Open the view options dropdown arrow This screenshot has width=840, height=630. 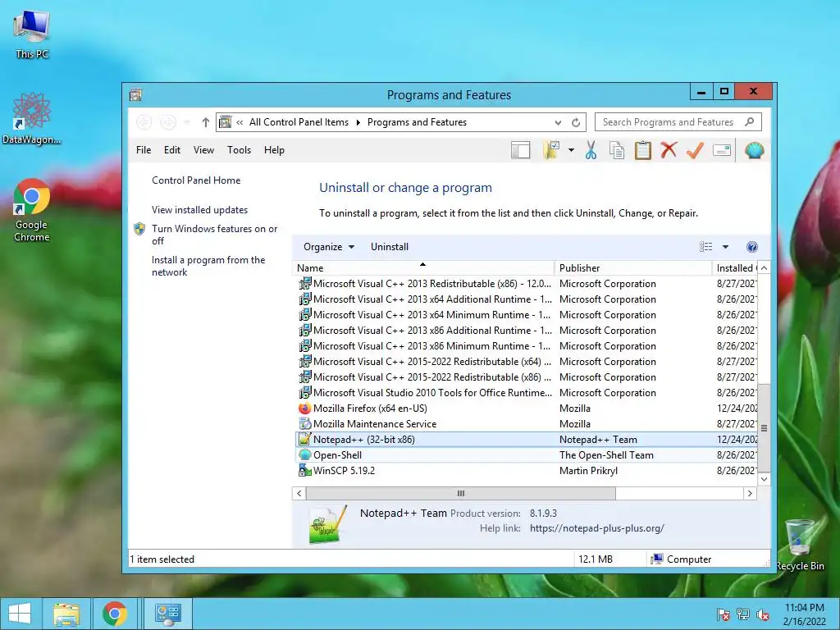pyautogui.click(x=725, y=247)
